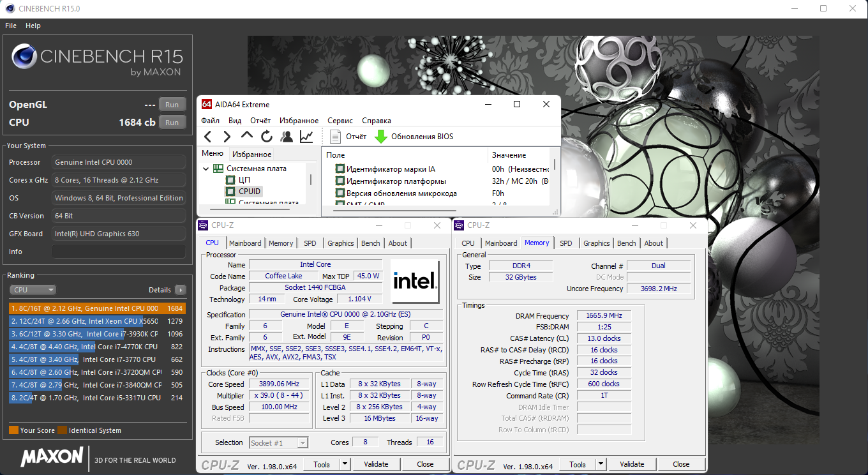The image size is (868, 475).
Task: Collapse the Системная плата tree node
Action: 206,169
